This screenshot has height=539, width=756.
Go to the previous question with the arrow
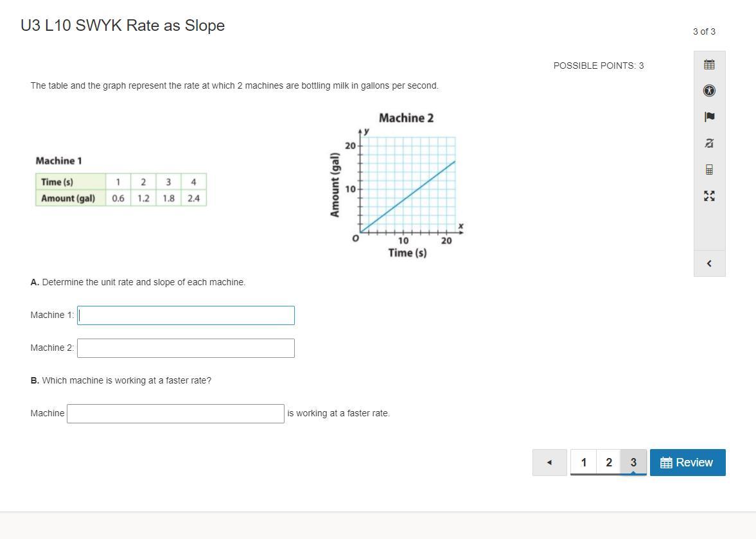(549, 463)
